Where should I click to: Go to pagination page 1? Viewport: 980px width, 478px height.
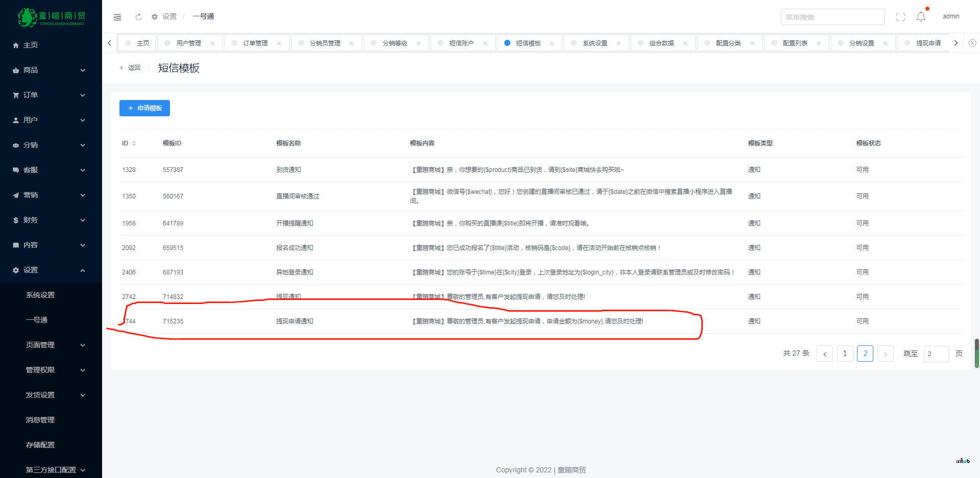click(845, 354)
